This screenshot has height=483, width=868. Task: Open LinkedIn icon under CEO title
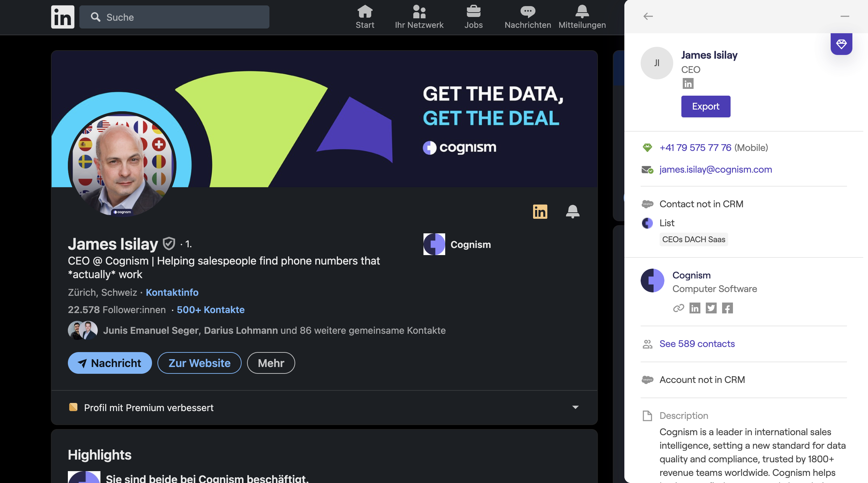pos(688,83)
